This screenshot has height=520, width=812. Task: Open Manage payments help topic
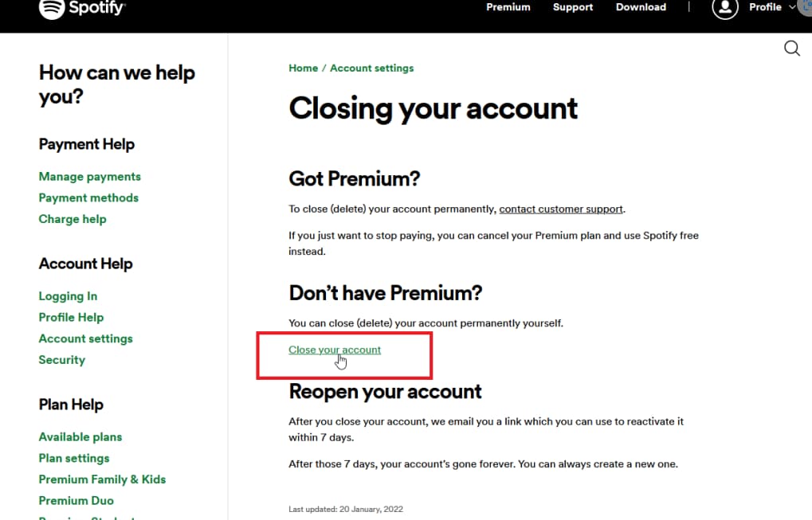(x=90, y=177)
